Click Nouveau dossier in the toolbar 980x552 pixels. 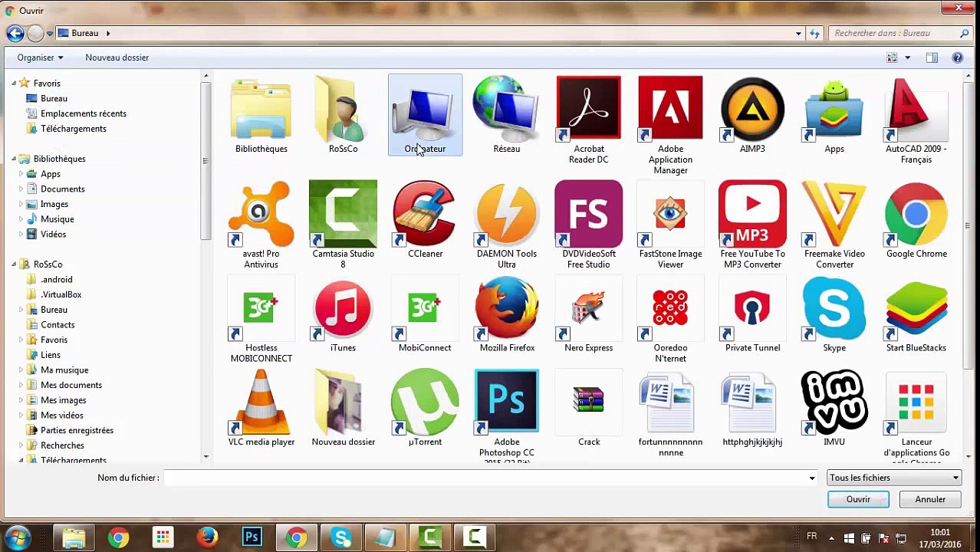[x=117, y=58]
